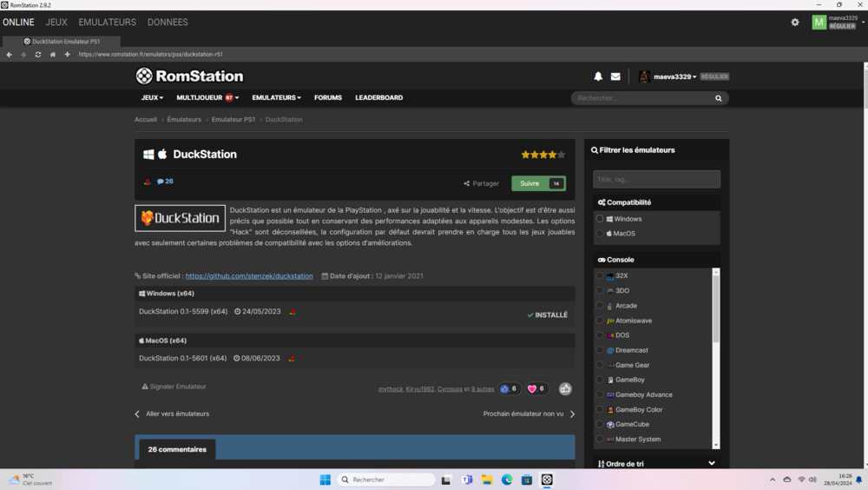Click the green Suivre button
This screenshot has width=868, height=490.
click(x=538, y=183)
